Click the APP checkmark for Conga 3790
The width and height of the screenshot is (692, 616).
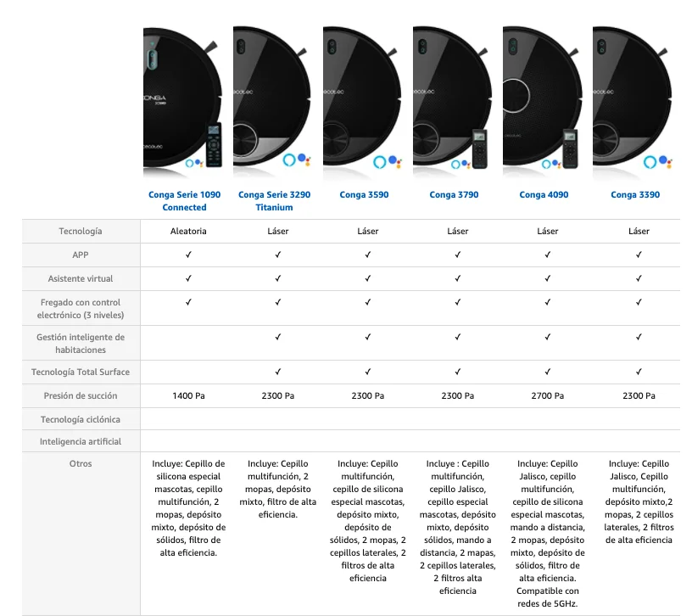pyautogui.click(x=458, y=255)
